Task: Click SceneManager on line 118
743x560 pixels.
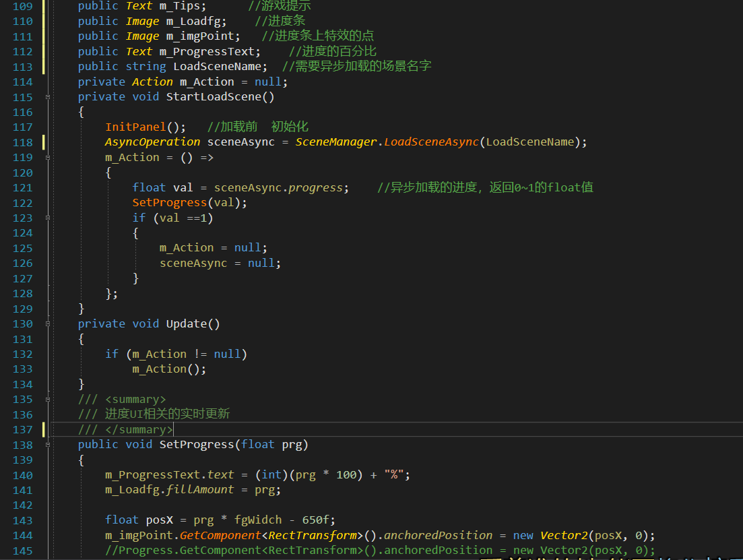Action: tap(336, 142)
